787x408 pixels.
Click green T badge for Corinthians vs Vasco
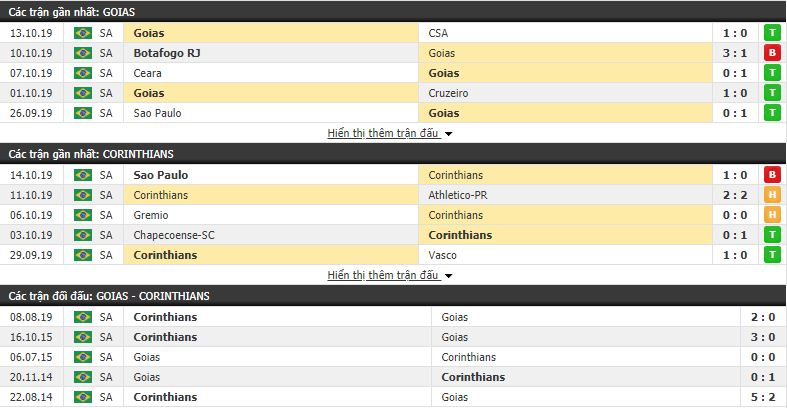[x=772, y=255]
